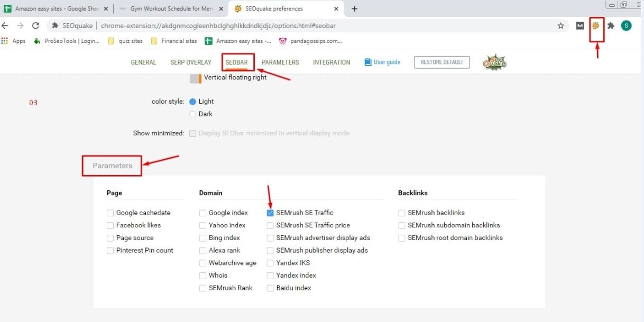Click the User guide book icon

368,62
